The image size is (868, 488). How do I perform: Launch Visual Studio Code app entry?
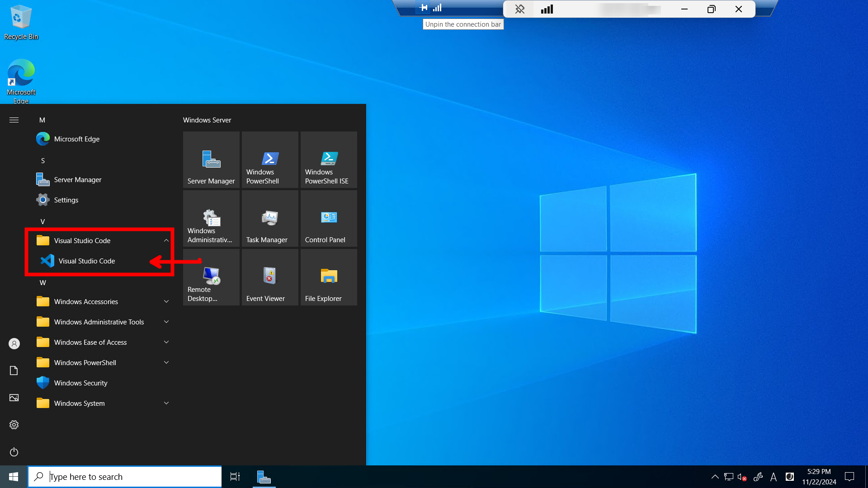click(x=86, y=261)
